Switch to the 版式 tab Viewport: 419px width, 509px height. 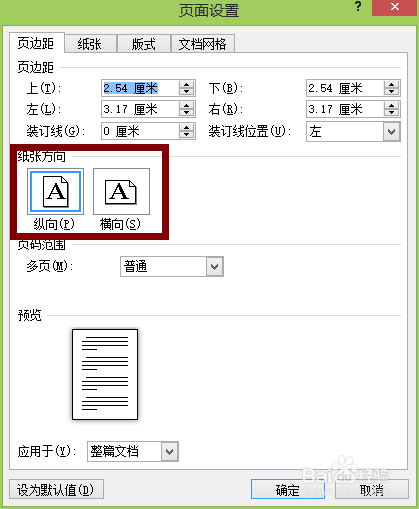[144, 44]
